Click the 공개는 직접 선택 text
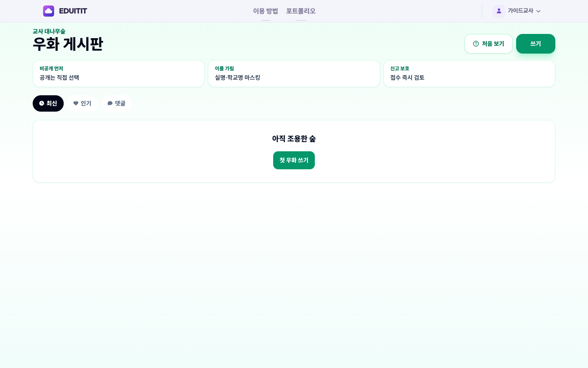Image resolution: width=588 pixels, height=368 pixels. [59, 78]
